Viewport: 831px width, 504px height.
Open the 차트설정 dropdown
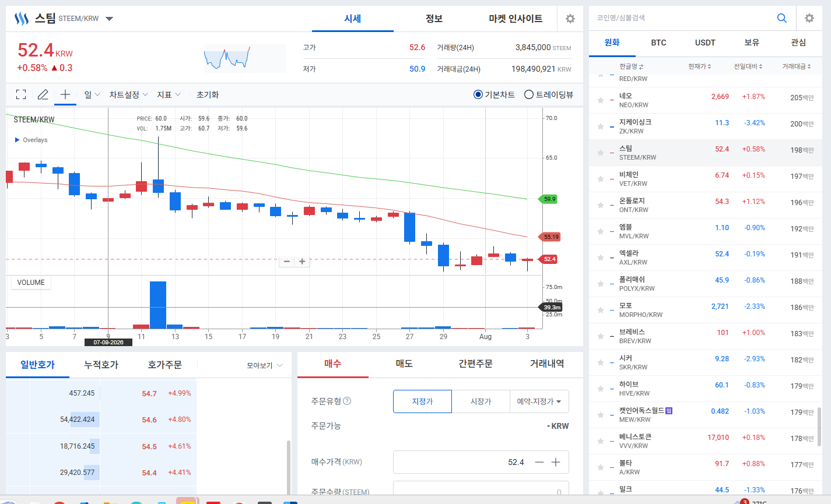(x=129, y=94)
